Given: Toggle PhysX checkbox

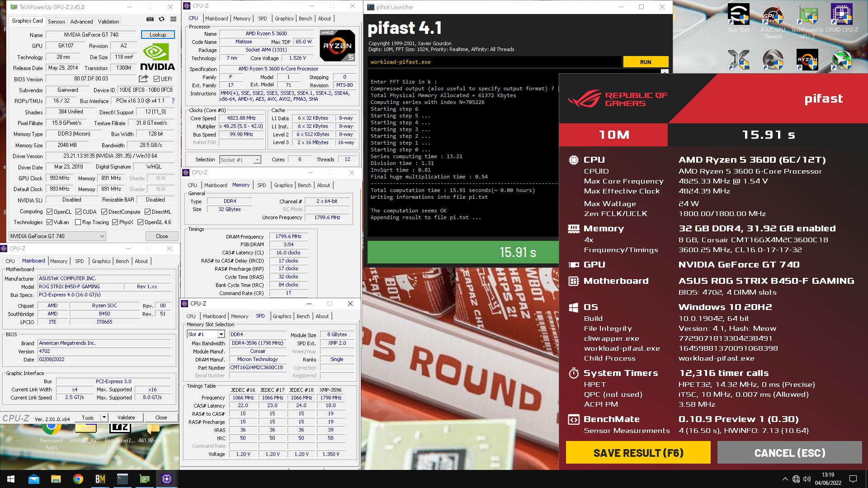Looking at the screenshot, I should point(115,222).
